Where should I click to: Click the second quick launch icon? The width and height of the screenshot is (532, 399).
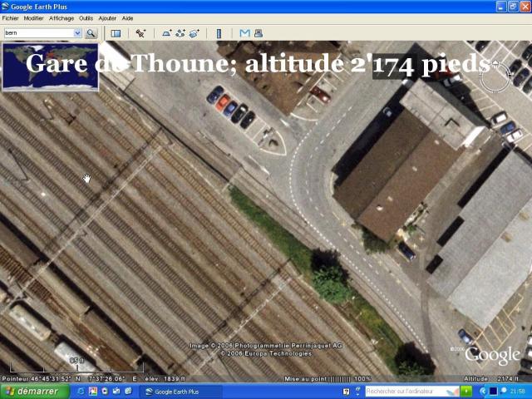[x=92, y=392]
